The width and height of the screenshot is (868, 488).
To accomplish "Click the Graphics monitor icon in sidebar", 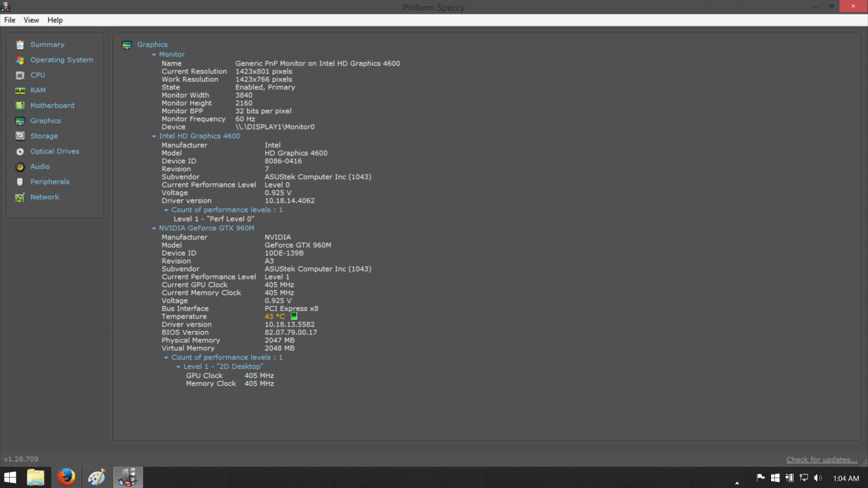I will click(x=20, y=121).
